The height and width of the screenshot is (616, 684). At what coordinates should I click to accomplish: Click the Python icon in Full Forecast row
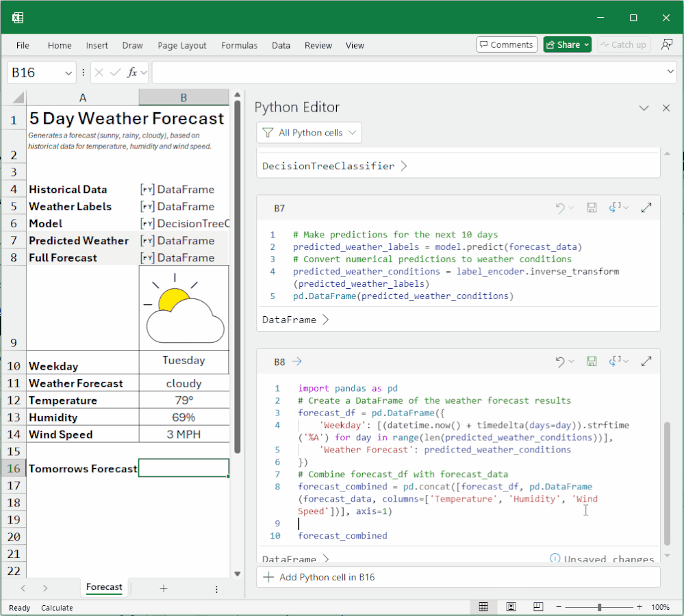[147, 257]
